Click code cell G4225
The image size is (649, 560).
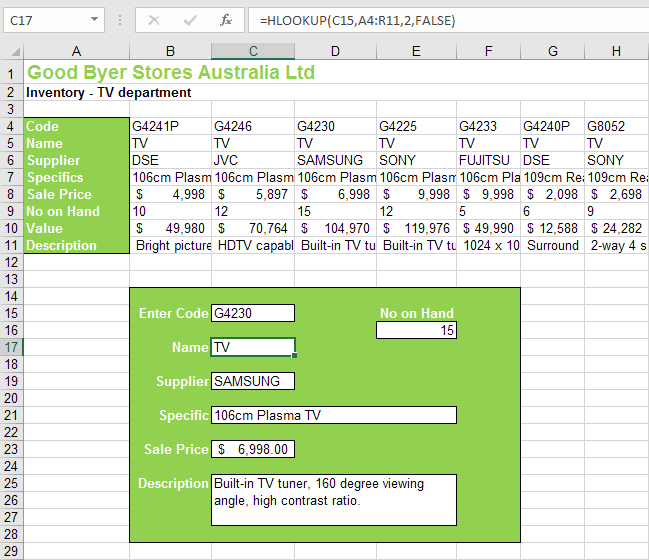pyautogui.click(x=416, y=126)
